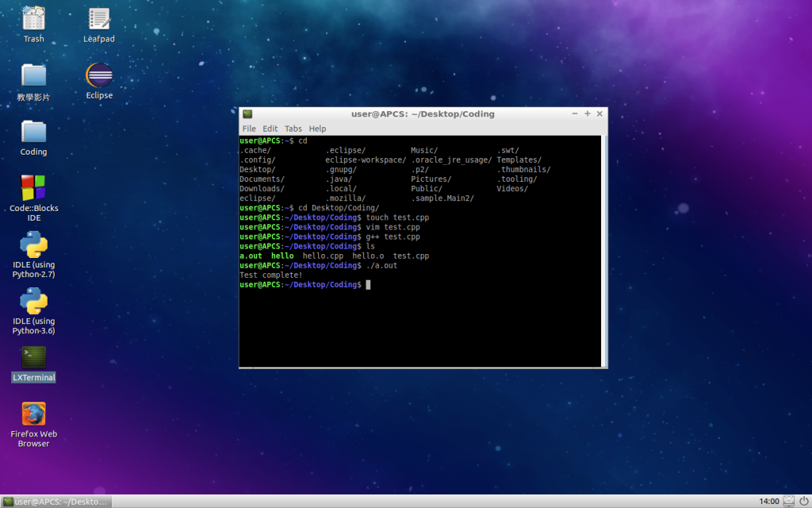
Task: Click 'a.out' in the ls output
Action: 251,256
